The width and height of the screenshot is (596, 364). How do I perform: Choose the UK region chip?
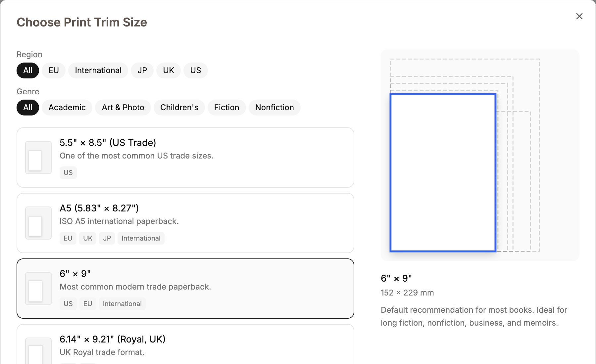[x=169, y=70]
